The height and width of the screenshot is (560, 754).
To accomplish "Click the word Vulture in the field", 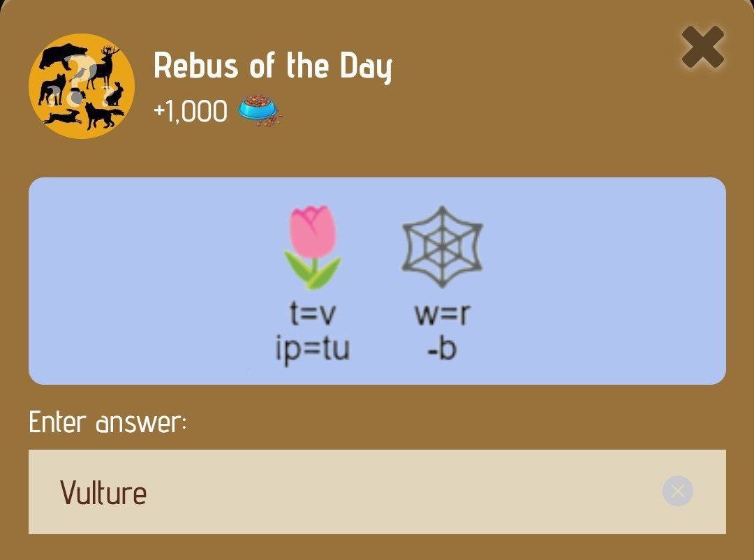I will 103,493.
